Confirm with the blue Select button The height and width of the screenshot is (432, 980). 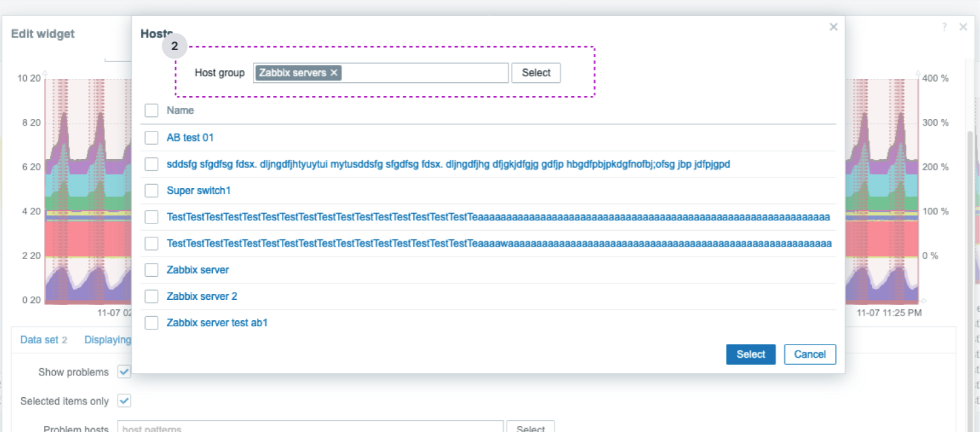click(751, 354)
